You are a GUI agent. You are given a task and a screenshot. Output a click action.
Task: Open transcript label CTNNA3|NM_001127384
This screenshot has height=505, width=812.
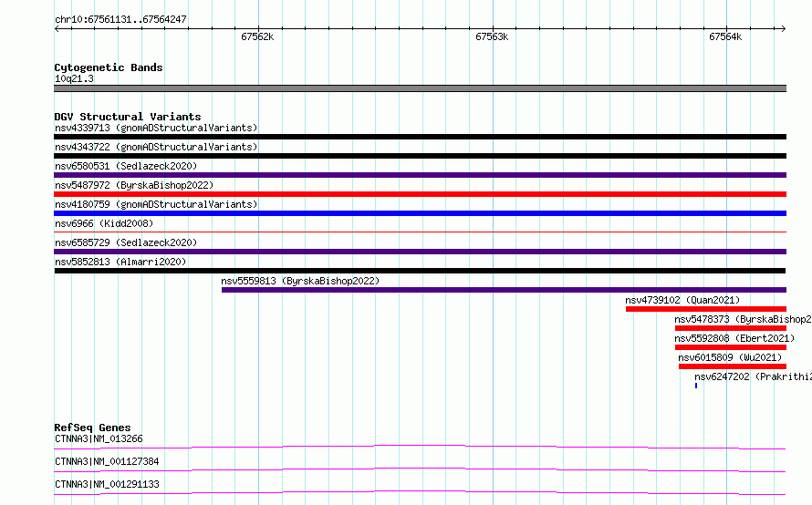[107, 461]
